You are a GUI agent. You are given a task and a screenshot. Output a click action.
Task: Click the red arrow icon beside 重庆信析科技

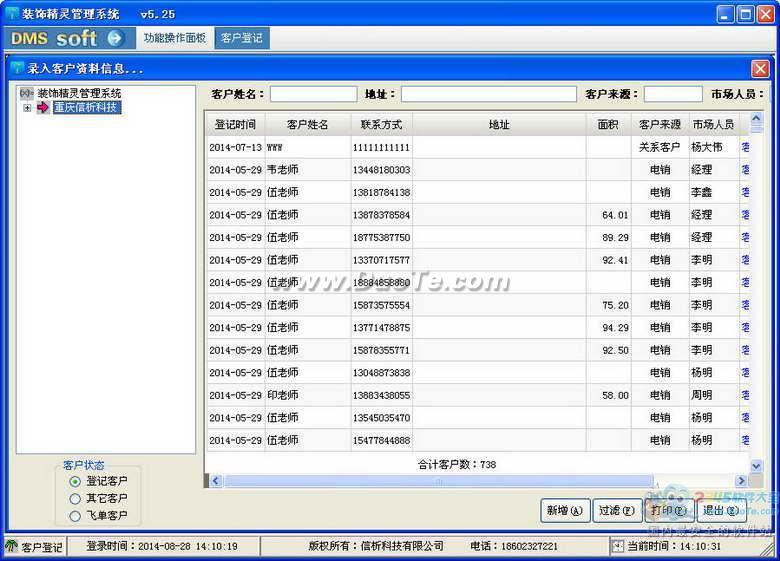tap(43, 107)
